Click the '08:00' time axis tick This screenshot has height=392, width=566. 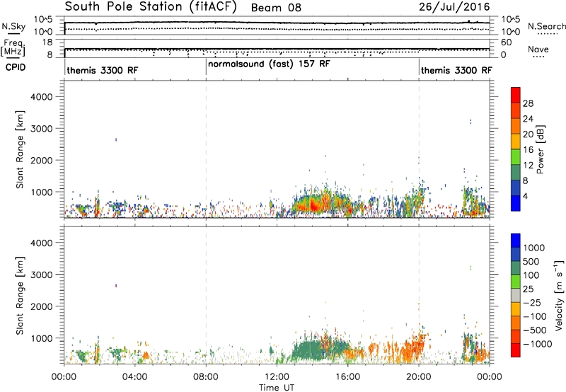[x=206, y=377]
